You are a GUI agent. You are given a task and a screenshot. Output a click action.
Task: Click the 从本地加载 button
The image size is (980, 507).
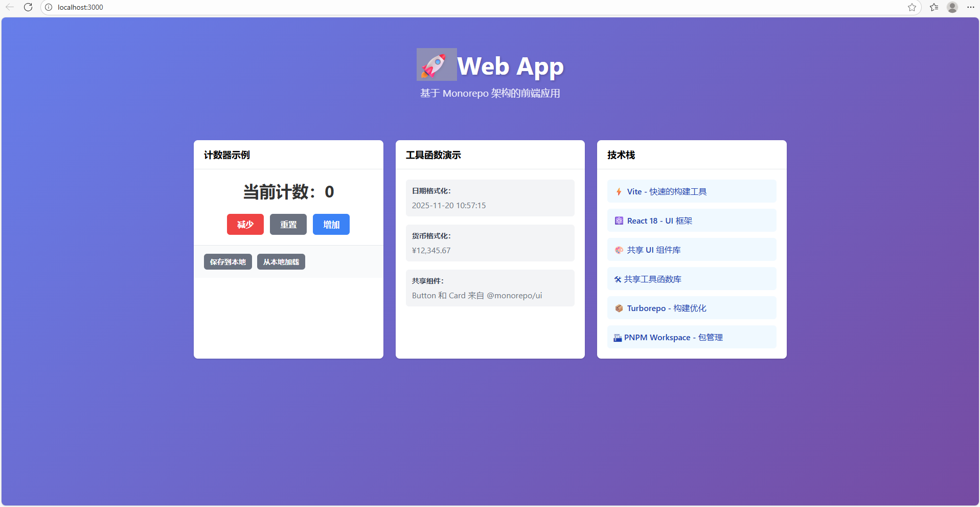point(281,262)
